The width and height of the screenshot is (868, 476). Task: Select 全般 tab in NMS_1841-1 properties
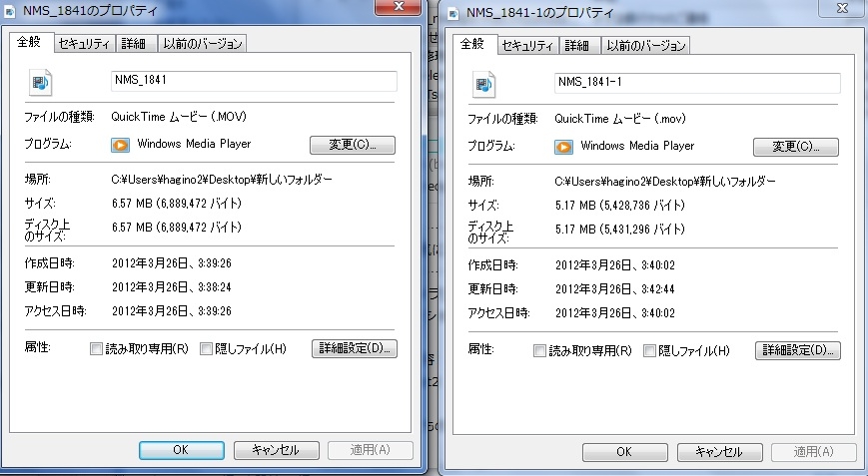tap(473, 44)
